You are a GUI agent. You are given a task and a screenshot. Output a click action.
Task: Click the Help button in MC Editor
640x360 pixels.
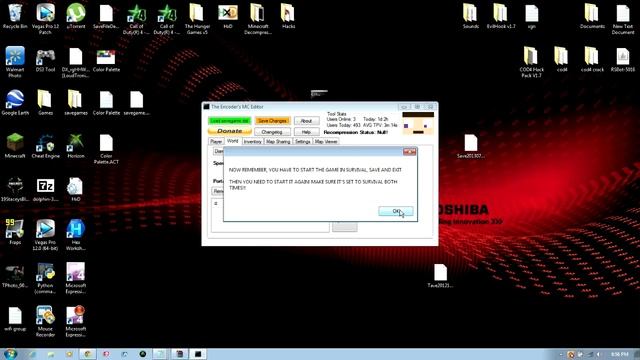tap(306, 132)
